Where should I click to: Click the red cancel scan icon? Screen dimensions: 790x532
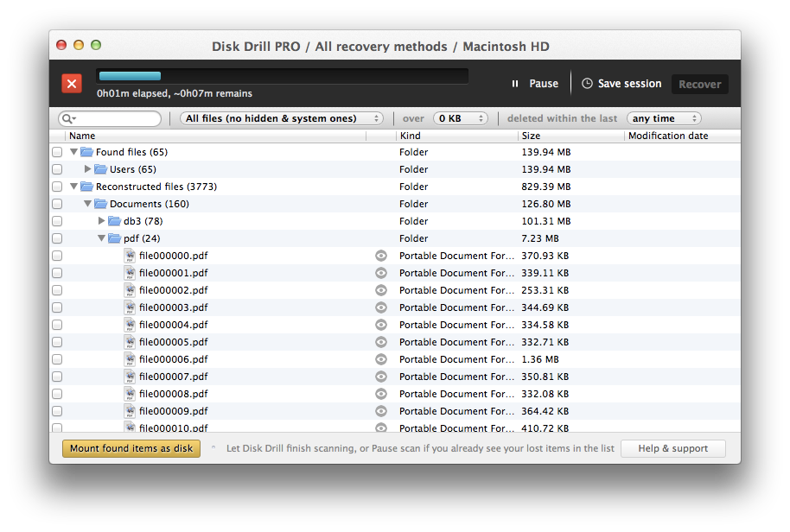coord(72,84)
